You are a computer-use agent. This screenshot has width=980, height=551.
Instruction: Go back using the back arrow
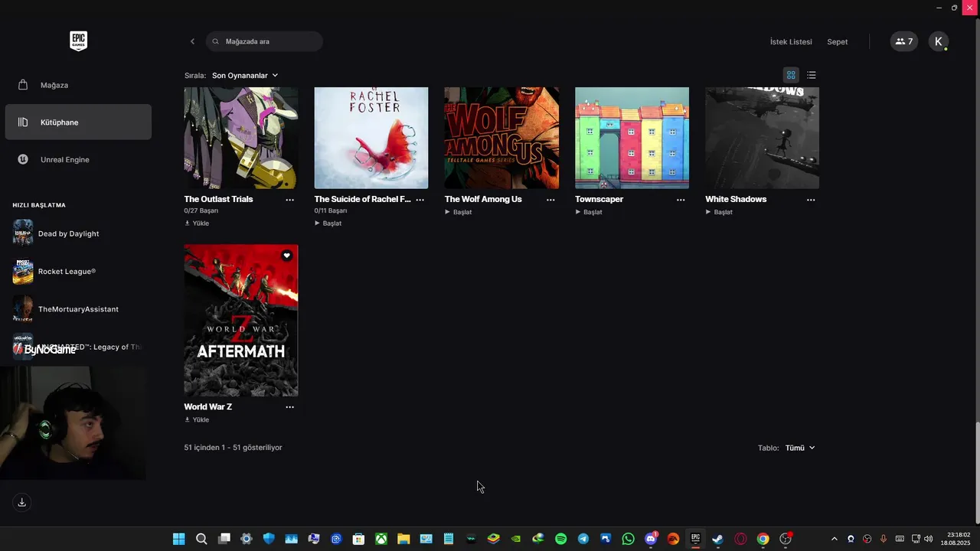click(192, 41)
